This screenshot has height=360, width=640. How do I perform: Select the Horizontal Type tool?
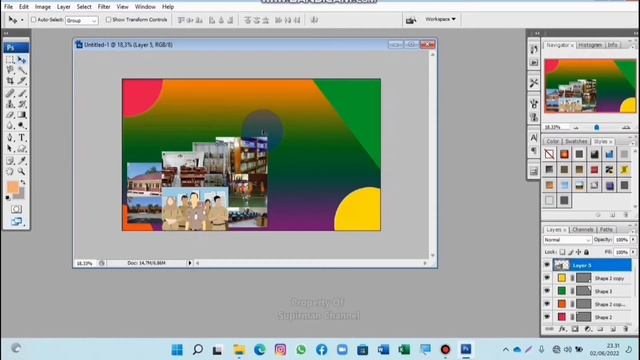pyautogui.click(x=22, y=138)
